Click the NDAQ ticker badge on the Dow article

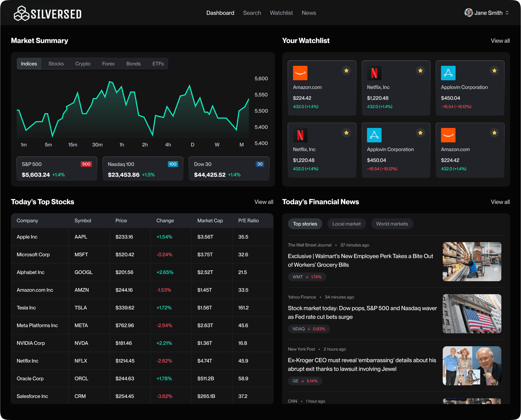pos(309,329)
